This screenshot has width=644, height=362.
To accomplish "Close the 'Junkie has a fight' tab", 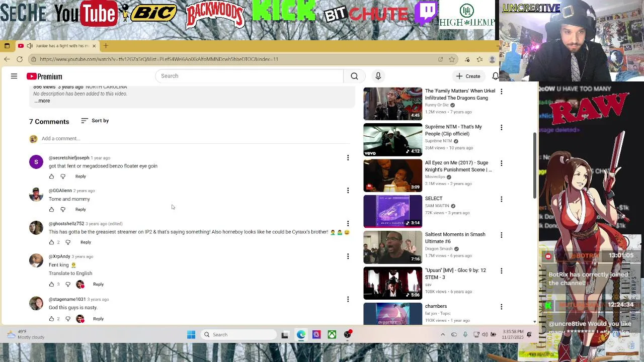I will [94, 46].
